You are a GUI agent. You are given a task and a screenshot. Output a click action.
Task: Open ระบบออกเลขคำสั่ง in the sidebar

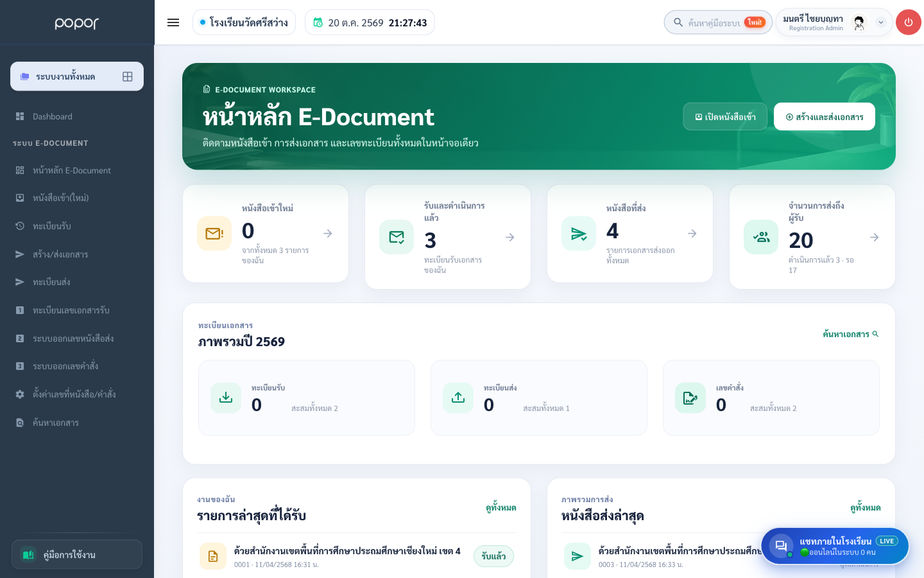pos(77,366)
